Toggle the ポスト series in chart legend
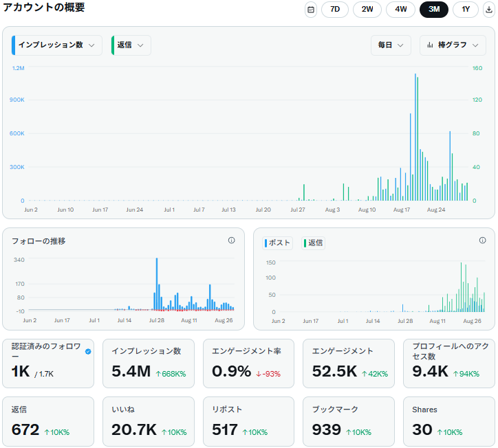 point(278,243)
